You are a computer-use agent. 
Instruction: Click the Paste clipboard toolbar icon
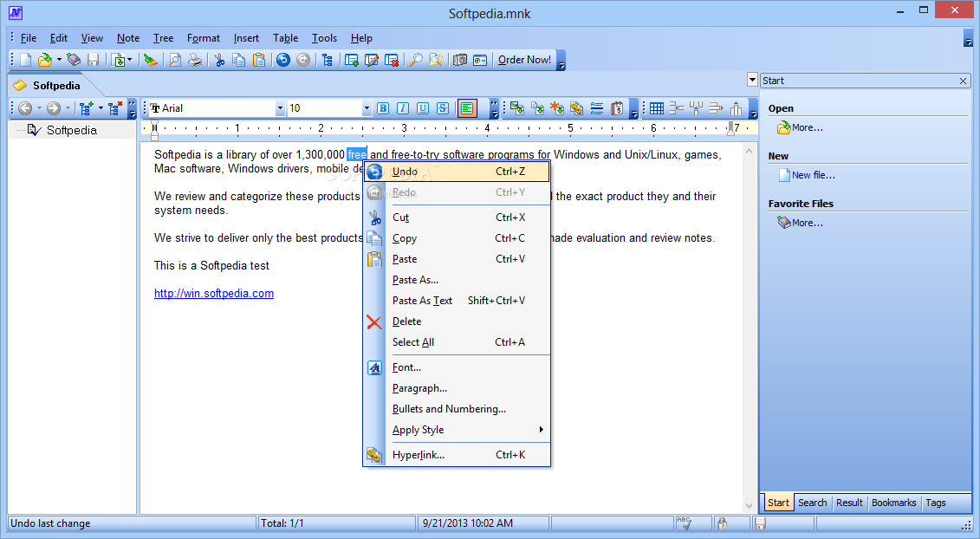(259, 60)
